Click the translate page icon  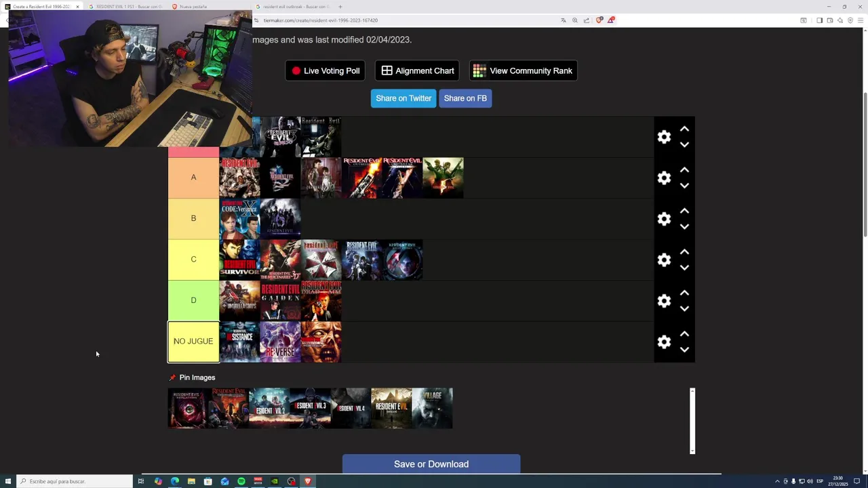pos(564,20)
